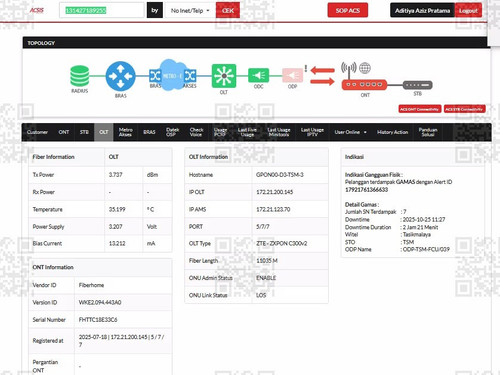The image size is (500, 375).
Task: Open the ONT tab
Action: tap(64, 132)
